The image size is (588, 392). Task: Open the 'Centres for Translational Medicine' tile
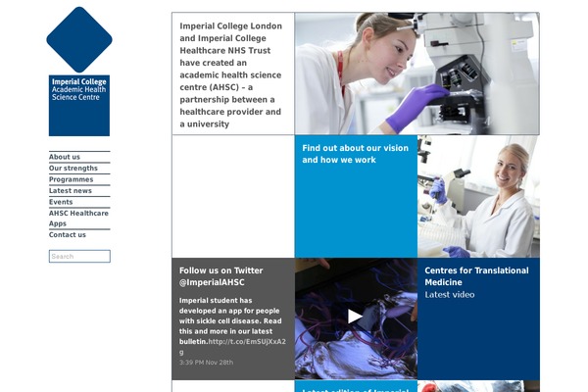tap(478, 318)
